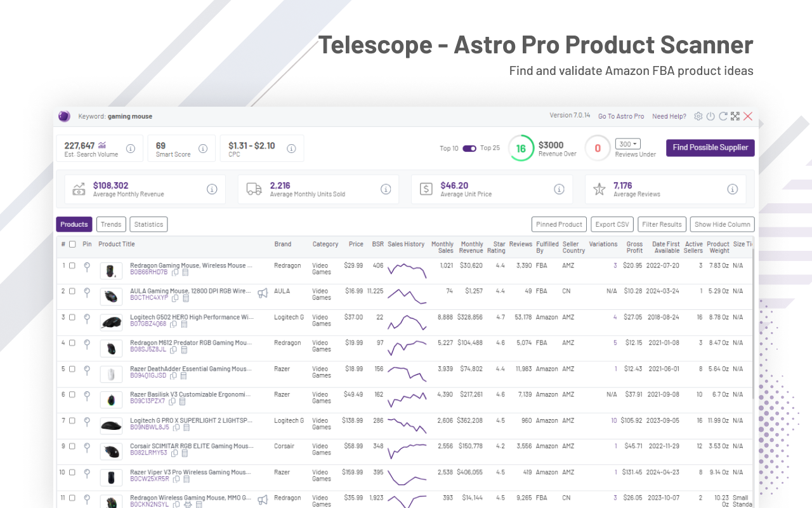The width and height of the screenshot is (812, 508).
Task: Refresh results with the reload icon
Action: pyautogui.click(x=723, y=116)
